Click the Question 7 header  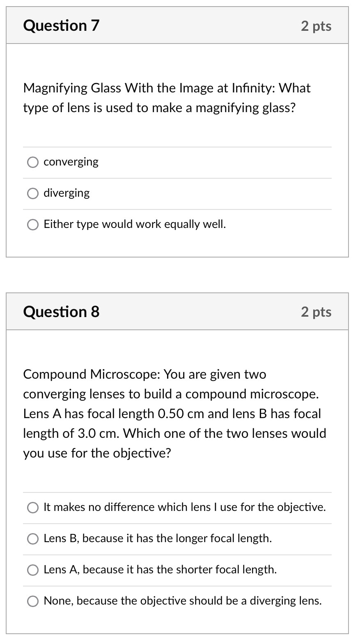(x=61, y=25)
